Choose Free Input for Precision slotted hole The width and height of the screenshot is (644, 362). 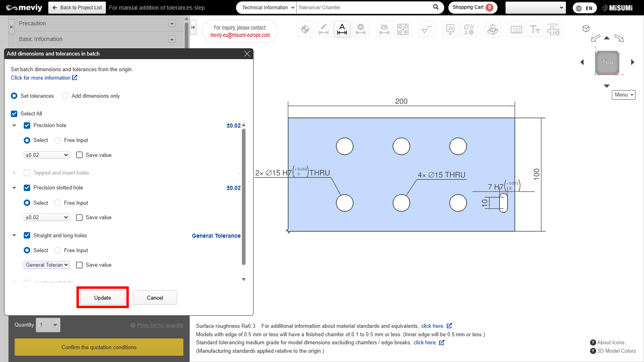pos(58,203)
